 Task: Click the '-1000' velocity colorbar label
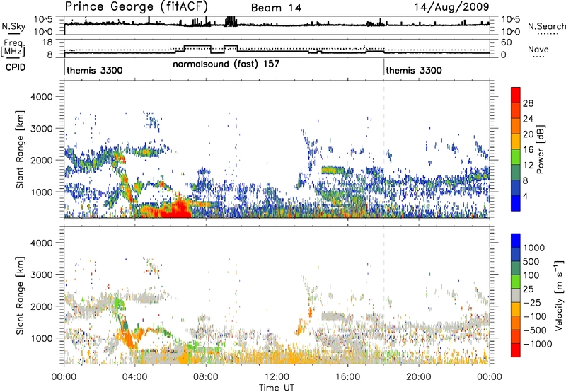coord(538,344)
